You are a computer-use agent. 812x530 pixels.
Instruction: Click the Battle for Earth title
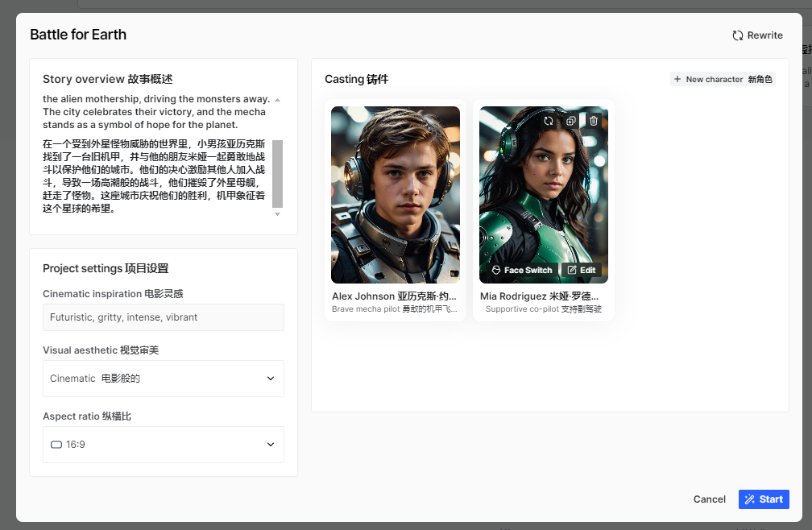click(x=78, y=35)
